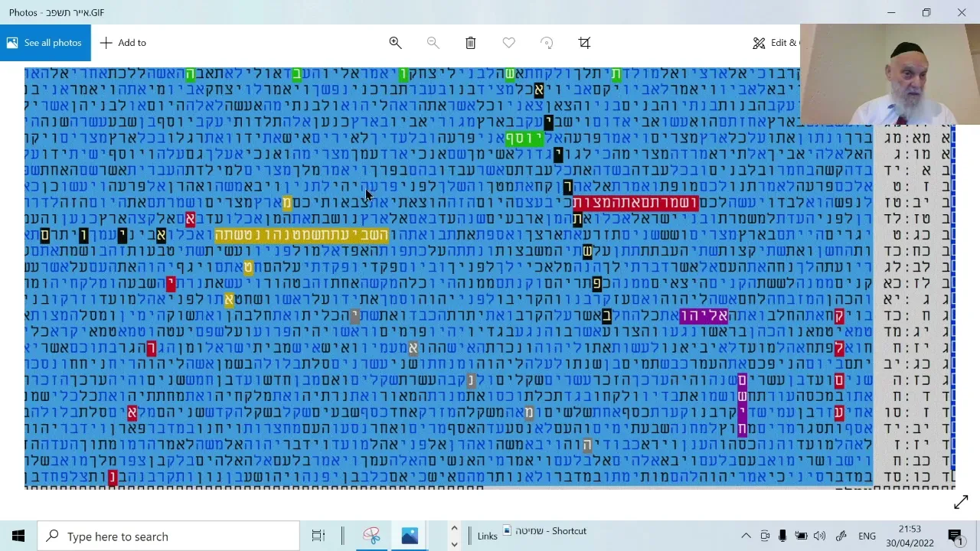The width and height of the screenshot is (980, 551).
Task: Click the zoom in magnifier icon
Action: click(395, 43)
